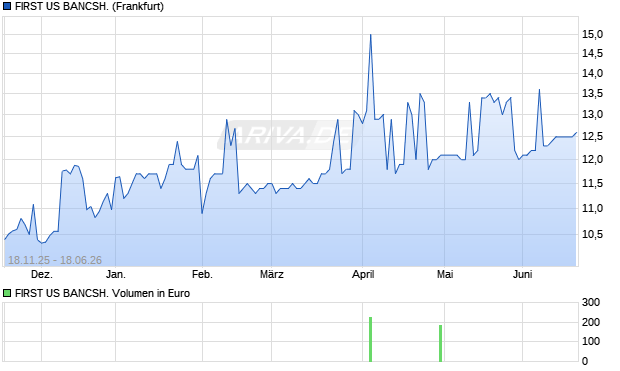Click the 'März' month label
Image resolution: width=620 pixels, height=371 pixels.
pyautogui.click(x=272, y=274)
